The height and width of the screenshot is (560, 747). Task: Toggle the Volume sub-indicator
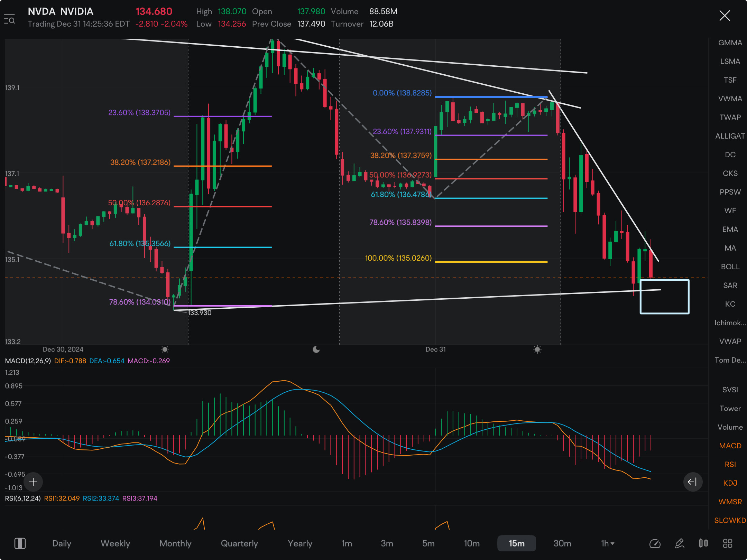click(730, 427)
